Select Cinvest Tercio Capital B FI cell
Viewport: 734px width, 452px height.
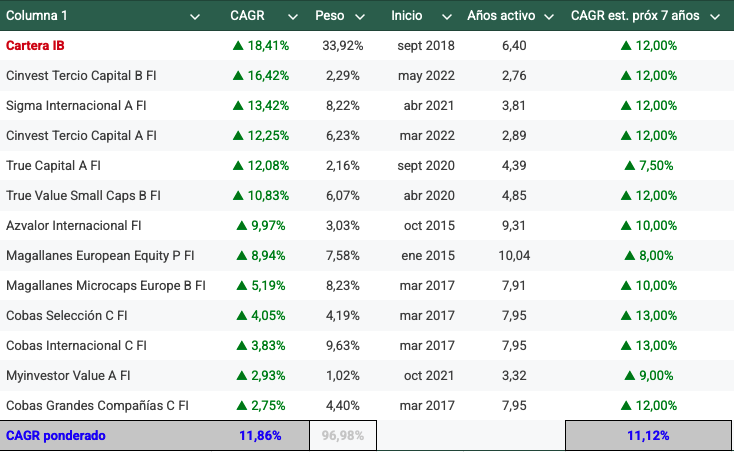click(81, 75)
